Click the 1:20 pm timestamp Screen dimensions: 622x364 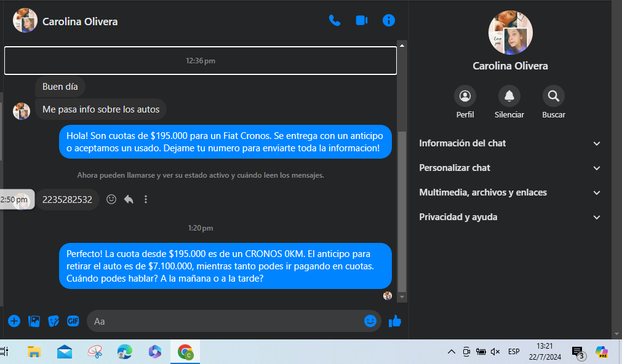pyautogui.click(x=201, y=228)
